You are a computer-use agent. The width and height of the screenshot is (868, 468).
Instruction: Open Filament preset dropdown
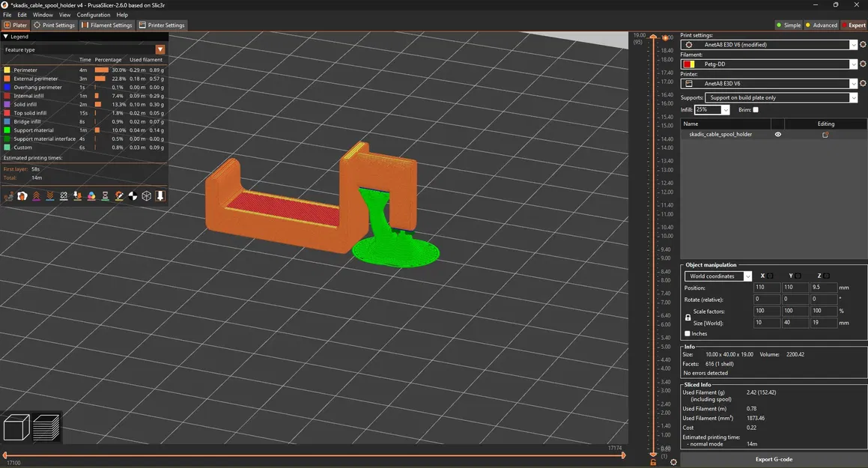coord(853,64)
